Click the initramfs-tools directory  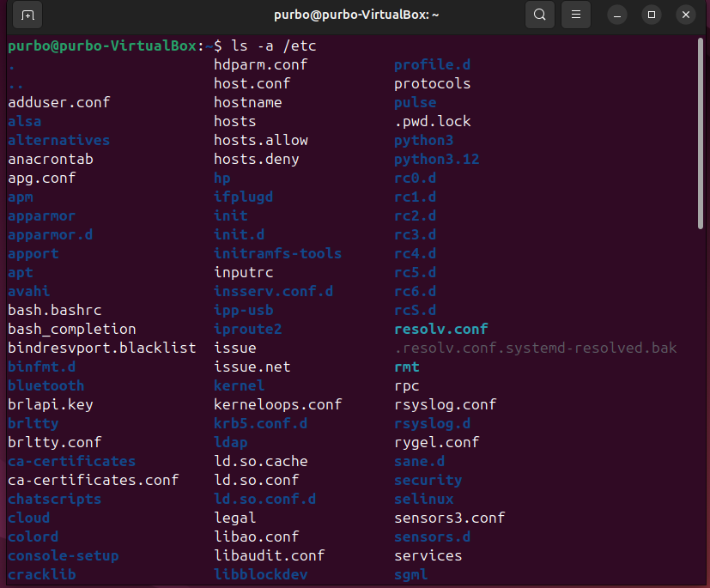(x=277, y=253)
